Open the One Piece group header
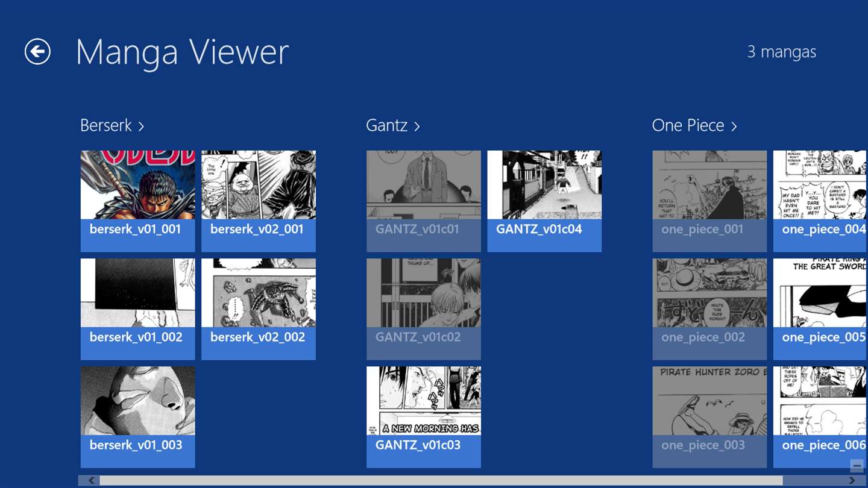 pos(694,125)
